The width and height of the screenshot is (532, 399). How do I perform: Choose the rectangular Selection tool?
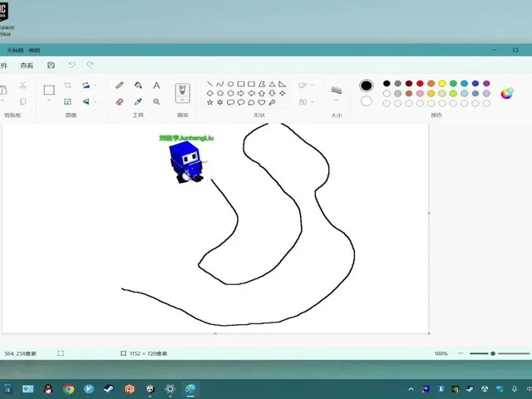pos(49,90)
